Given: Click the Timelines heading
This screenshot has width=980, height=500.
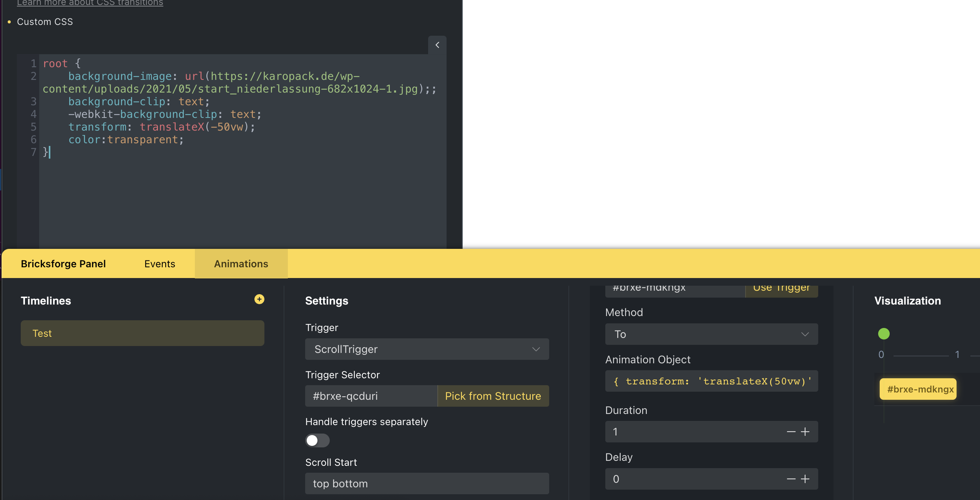Looking at the screenshot, I should click(x=46, y=301).
